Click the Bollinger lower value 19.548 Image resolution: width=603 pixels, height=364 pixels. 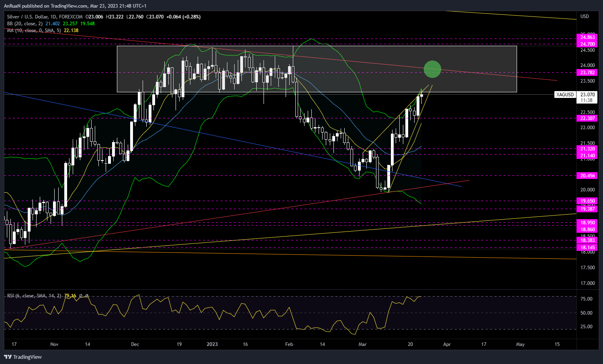[x=88, y=24]
